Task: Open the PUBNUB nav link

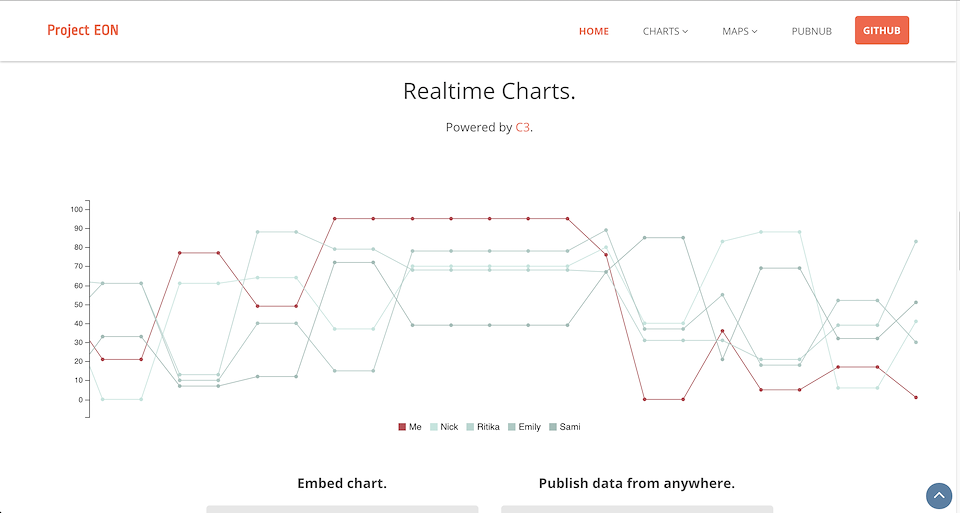Action: coord(811,31)
